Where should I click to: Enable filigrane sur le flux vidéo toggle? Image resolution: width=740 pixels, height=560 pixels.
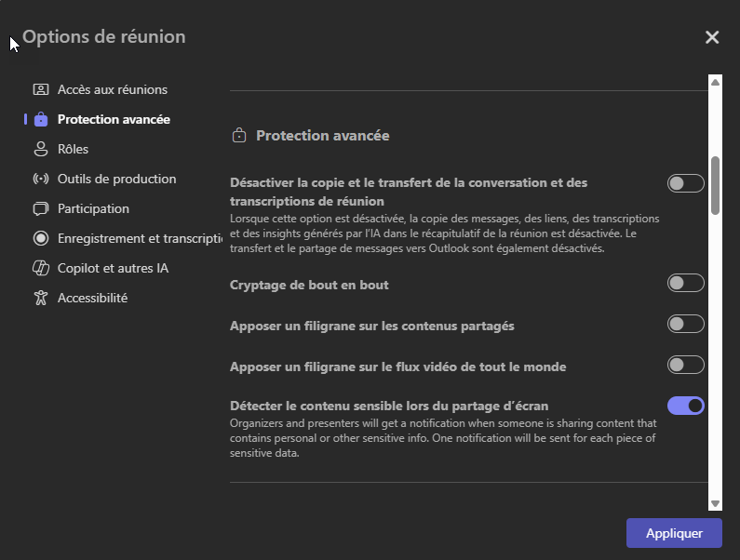tap(685, 365)
